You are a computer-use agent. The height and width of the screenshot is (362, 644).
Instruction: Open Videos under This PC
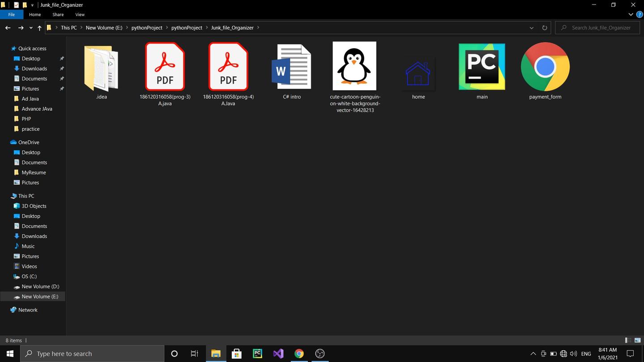coord(29,266)
